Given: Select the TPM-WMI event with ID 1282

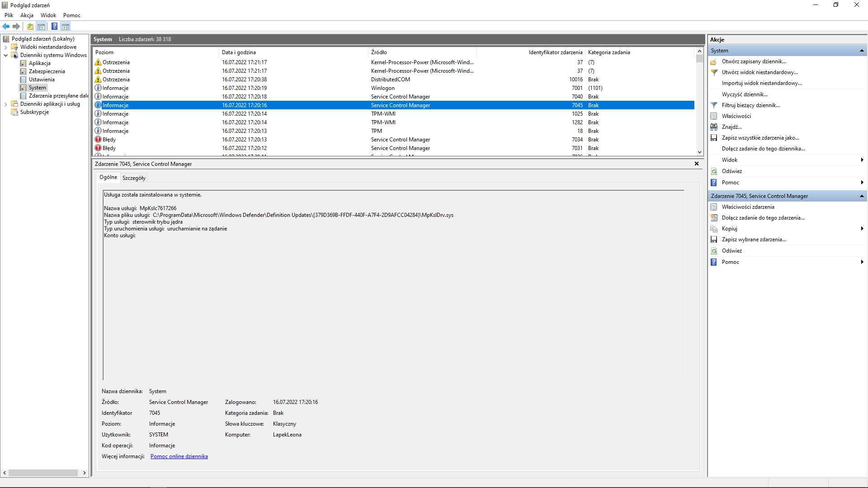Looking at the screenshot, I should point(394,122).
